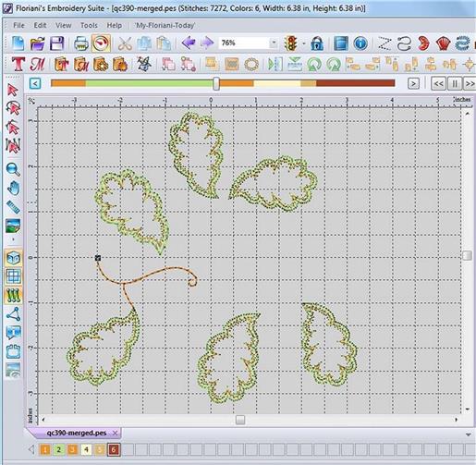Open the Tools menu
This screenshot has width=476, height=465.
89,25
